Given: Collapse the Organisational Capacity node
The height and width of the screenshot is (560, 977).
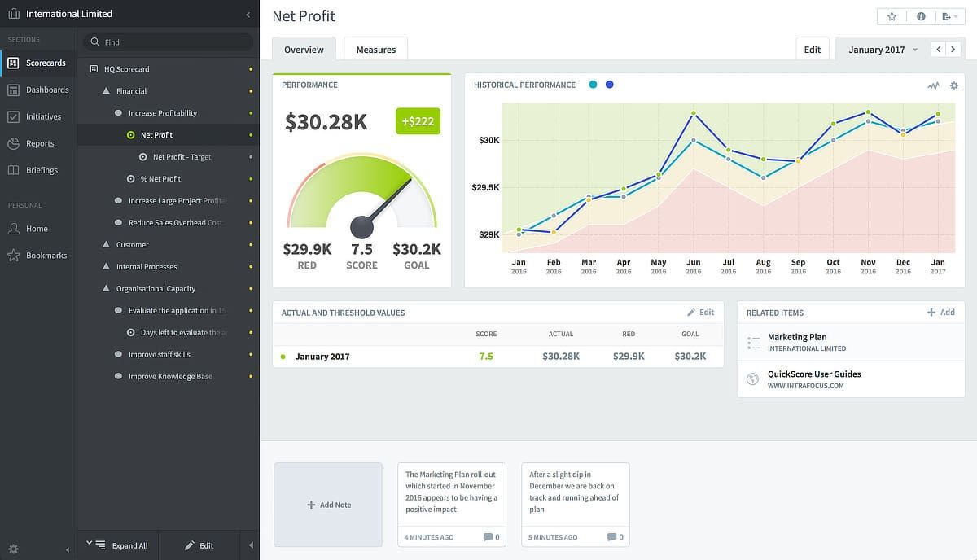Looking at the screenshot, I should coord(106,289).
